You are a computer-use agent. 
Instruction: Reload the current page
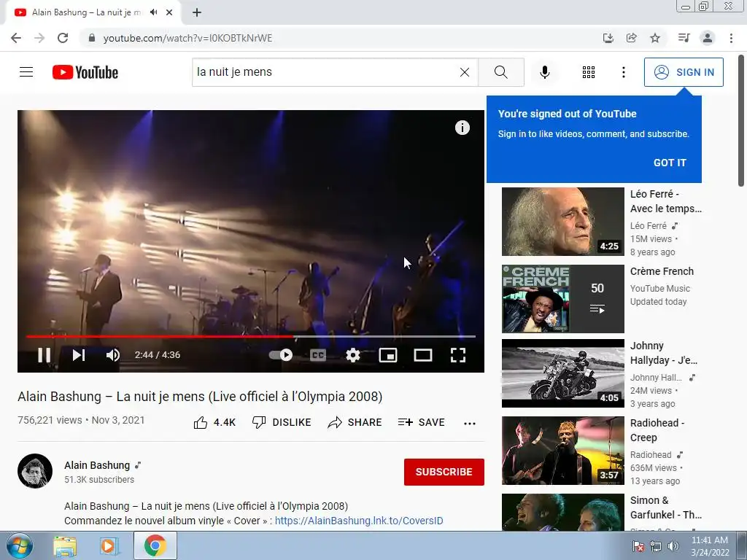pyautogui.click(x=63, y=38)
